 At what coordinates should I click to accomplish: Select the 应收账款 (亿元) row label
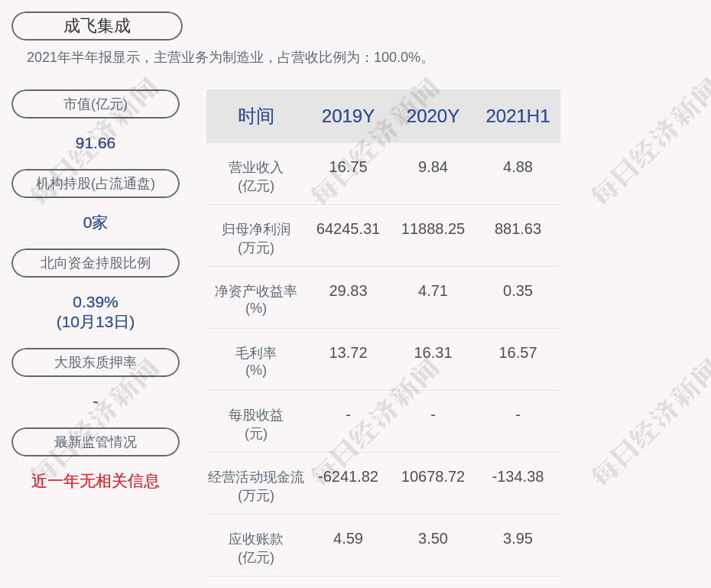pos(256,548)
